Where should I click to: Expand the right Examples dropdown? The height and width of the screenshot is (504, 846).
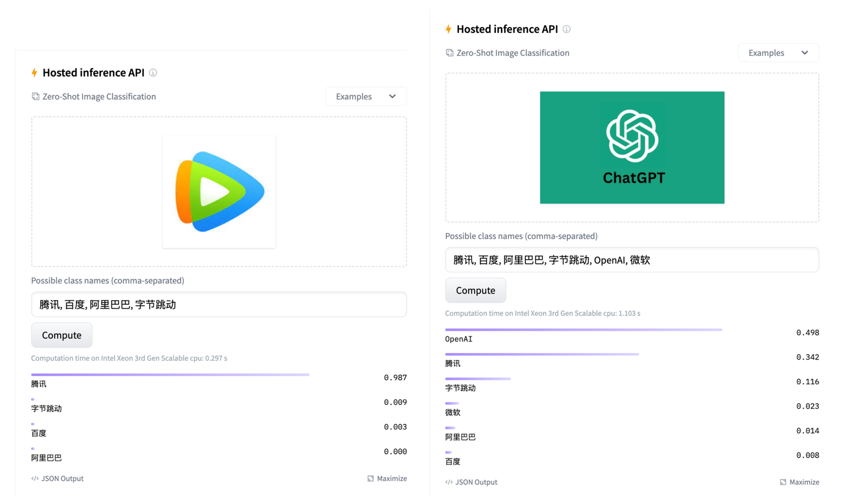(x=778, y=53)
